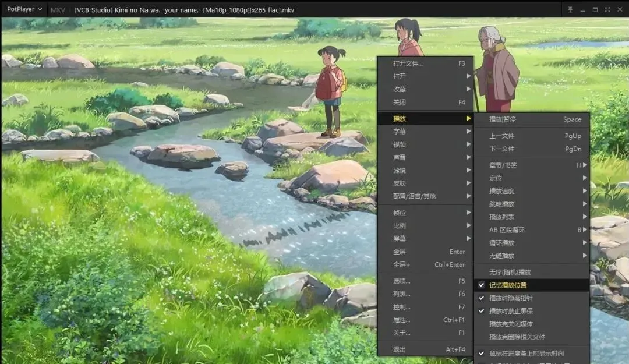Expand 章节/书签 submenu
The height and width of the screenshot is (364, 629).
coord(532,165)
